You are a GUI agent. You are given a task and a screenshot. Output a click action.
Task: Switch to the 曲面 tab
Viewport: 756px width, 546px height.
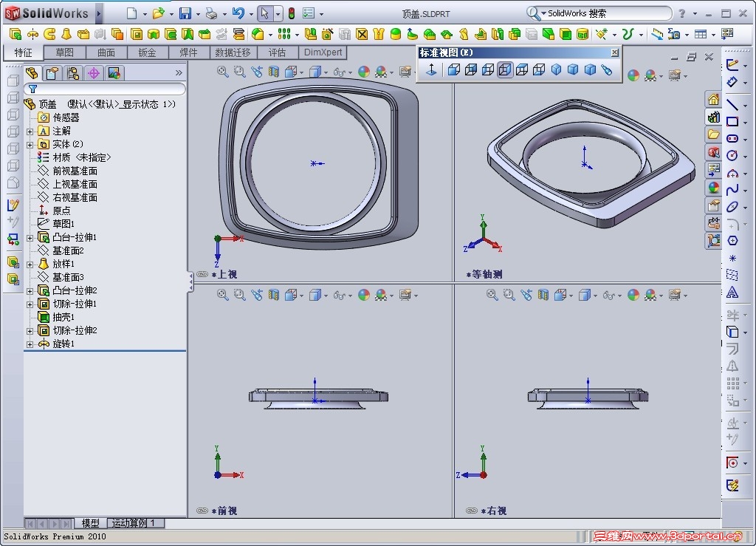(x=106, y=52)
